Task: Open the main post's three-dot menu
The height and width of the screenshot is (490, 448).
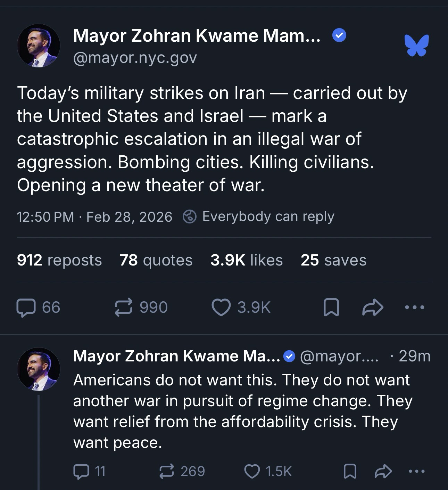Action: coord(414,307)
